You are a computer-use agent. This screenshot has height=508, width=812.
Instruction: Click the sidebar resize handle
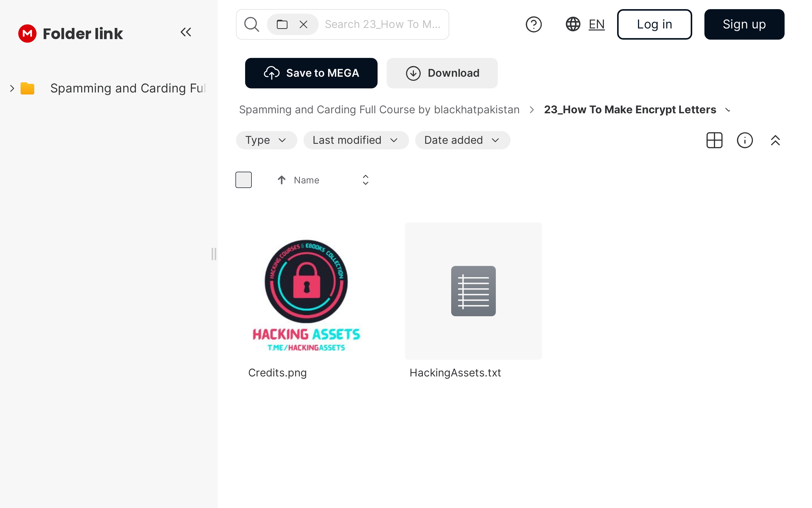click(x=214, y=254)
